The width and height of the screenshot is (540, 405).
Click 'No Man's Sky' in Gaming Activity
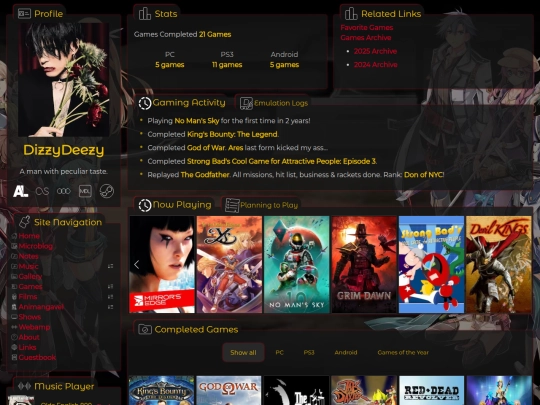coord(197,121)
